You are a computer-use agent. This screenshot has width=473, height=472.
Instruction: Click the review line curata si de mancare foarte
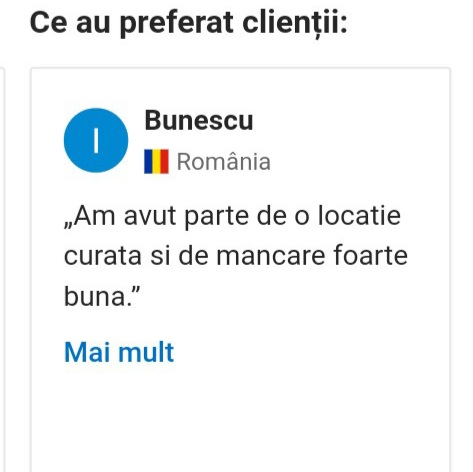236,256
